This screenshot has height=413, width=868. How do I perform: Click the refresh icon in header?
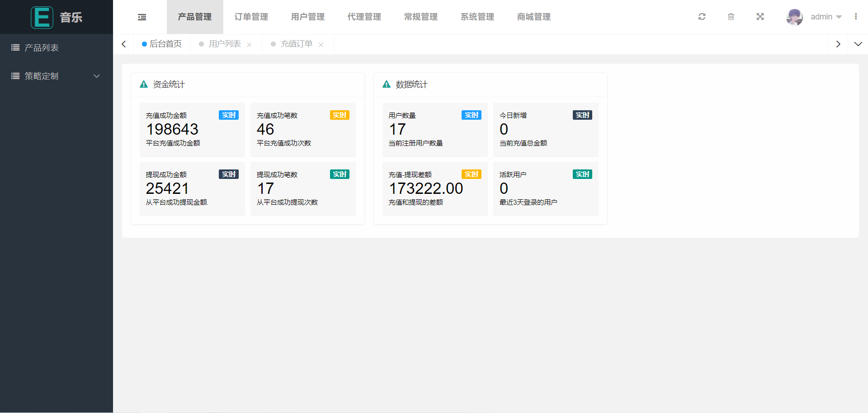point(702,17)
